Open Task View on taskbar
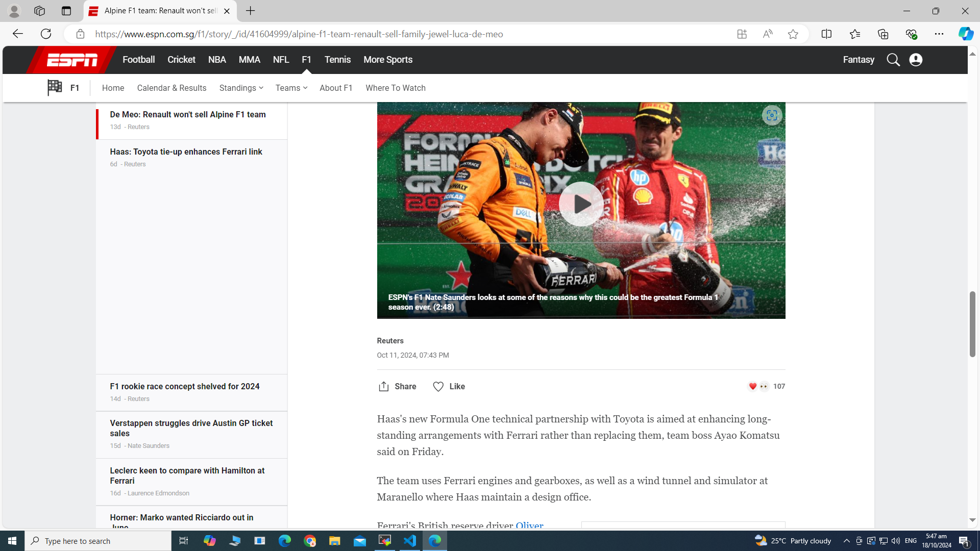The height and width of the screenshot is (551, 980). point(184,541)
